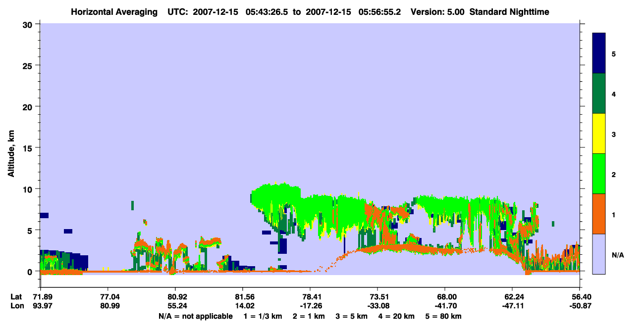Click legend text '2 = 1 km'
Screen dimensions: 644x330
click(x=310, y=316)
